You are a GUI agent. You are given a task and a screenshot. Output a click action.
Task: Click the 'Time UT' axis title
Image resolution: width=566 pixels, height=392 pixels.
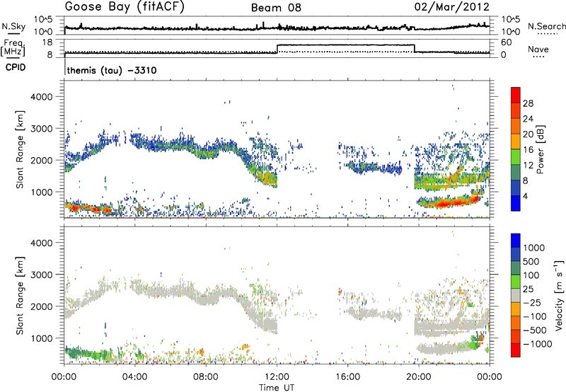277,388
